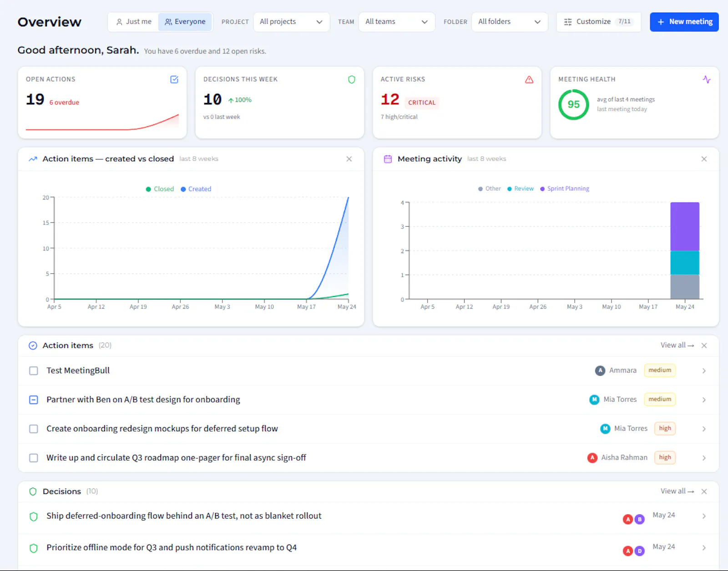Click the CRITICAL risk badge

[422, 102]
